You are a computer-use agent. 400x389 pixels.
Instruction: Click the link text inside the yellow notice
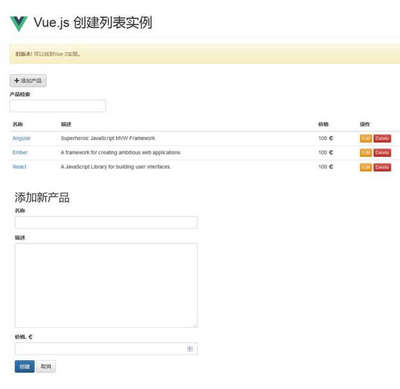57,54
